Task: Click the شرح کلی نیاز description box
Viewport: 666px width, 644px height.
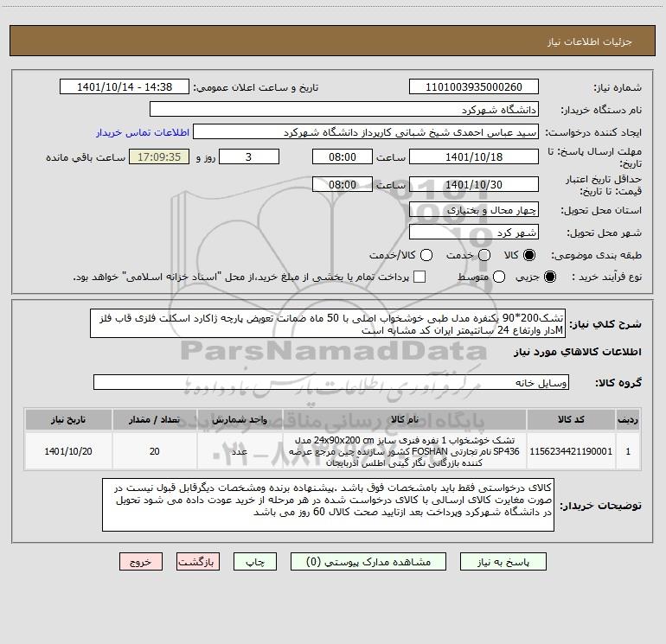Action: [328, 323]
